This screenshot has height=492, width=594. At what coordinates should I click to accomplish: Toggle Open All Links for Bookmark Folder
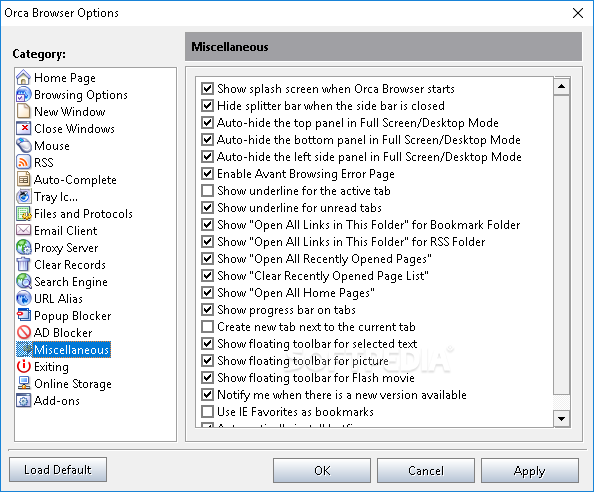pos(207,225)
